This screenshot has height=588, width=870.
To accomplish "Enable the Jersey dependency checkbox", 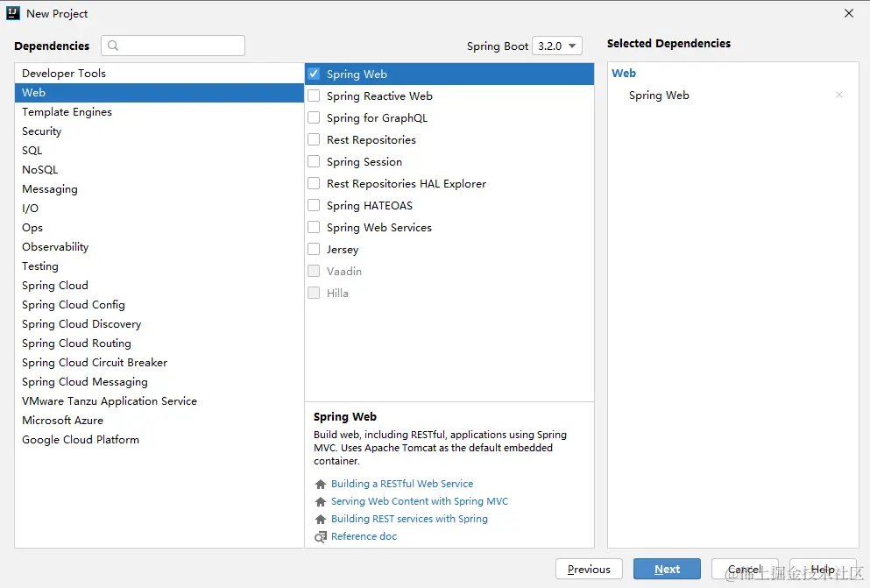I will pyautogui.click(x=314, y=249).
